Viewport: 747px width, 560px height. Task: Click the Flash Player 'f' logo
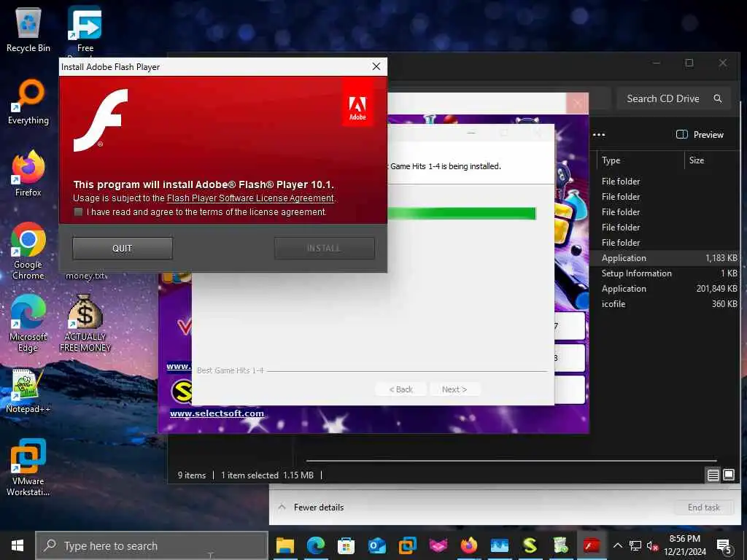pos(101,120)
